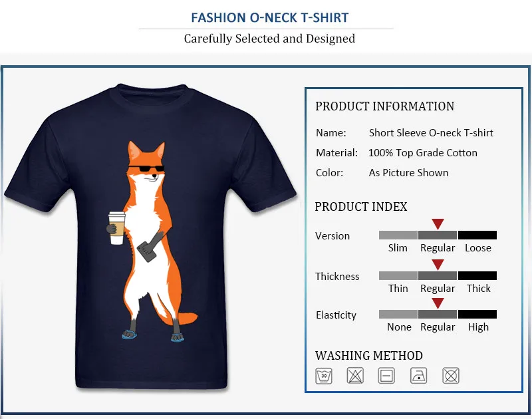This screenshot has height=419, width=532.
Task: Select the Thin segment on Thickness bar
Action: point(398,275)
